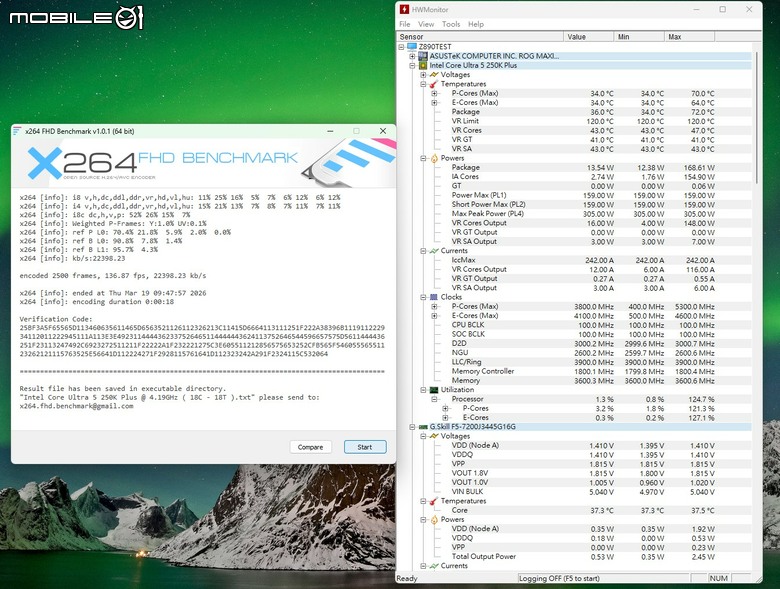Screen dimensions: 780x589
Task: Click the Utilization icon
Action: (434, 390)
